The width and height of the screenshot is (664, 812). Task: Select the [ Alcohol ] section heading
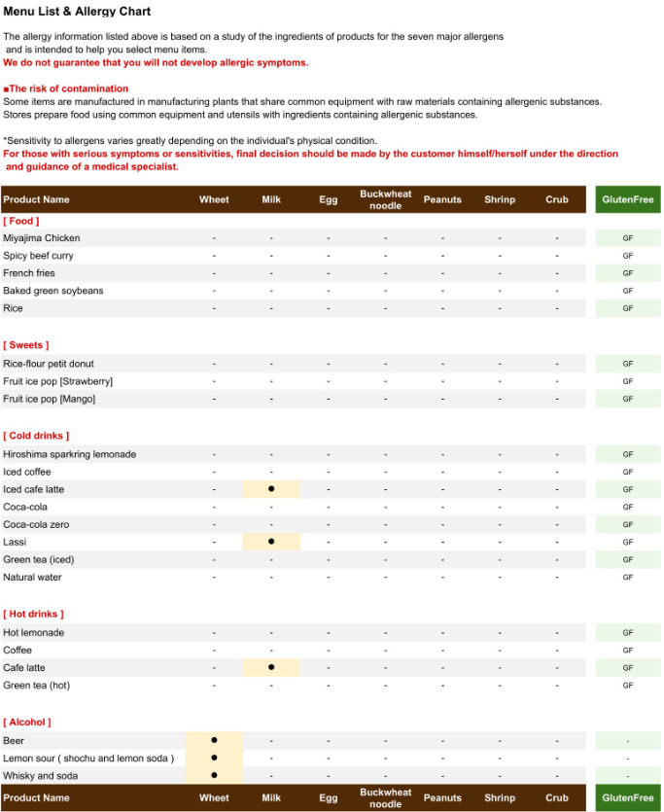pos(27,723)
